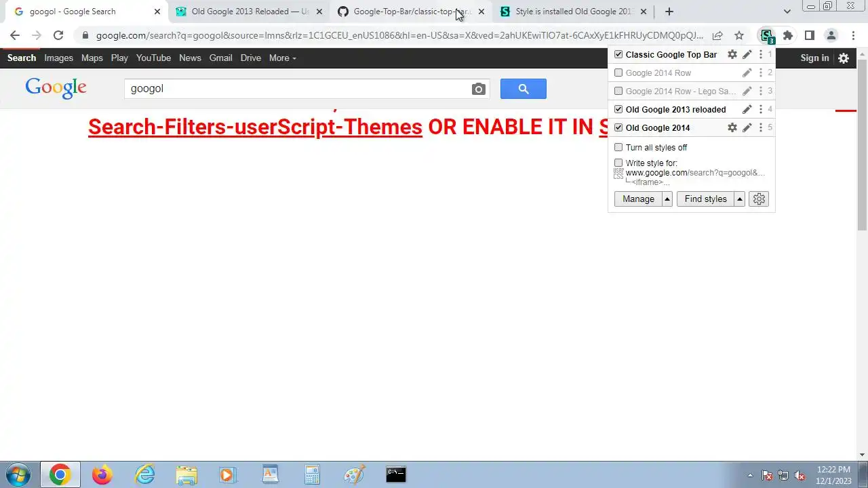The image size is (868, 488).
Task: Disable the Classic Google Top Bar style
Action: point(618,54)
